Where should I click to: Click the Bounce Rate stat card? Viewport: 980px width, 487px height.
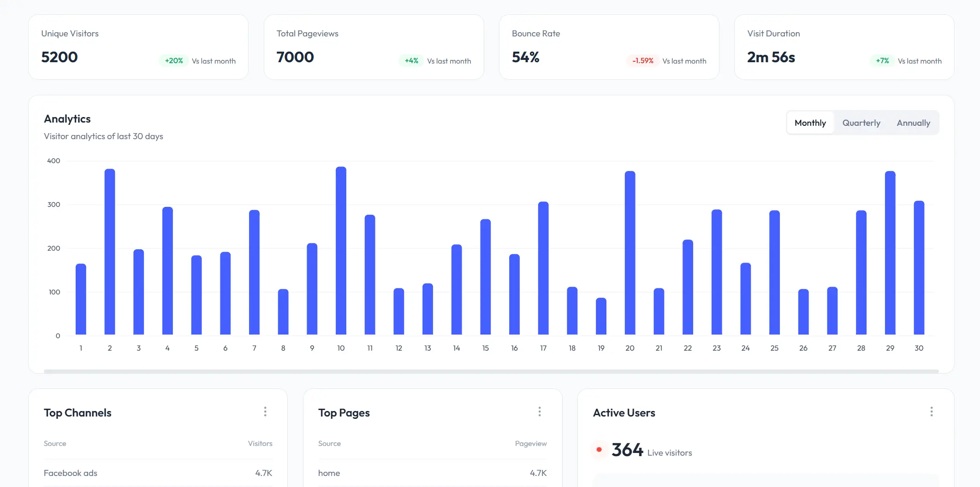click(609, 47)
